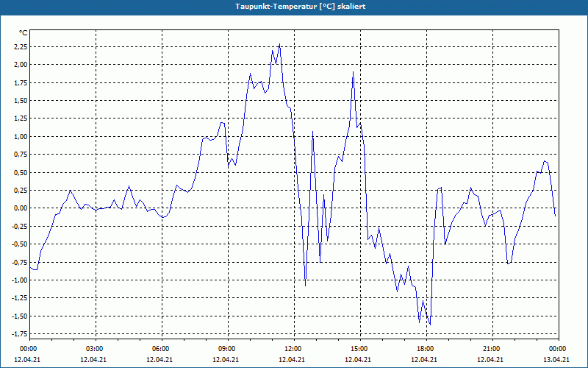This screenshot has width=588, height=368.
Task: Click the '13.04.21' date label
Action: coord(556,359)
